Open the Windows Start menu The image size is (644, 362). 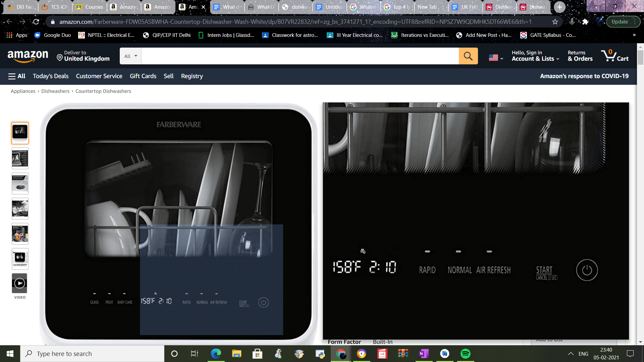tap(10, 354)
